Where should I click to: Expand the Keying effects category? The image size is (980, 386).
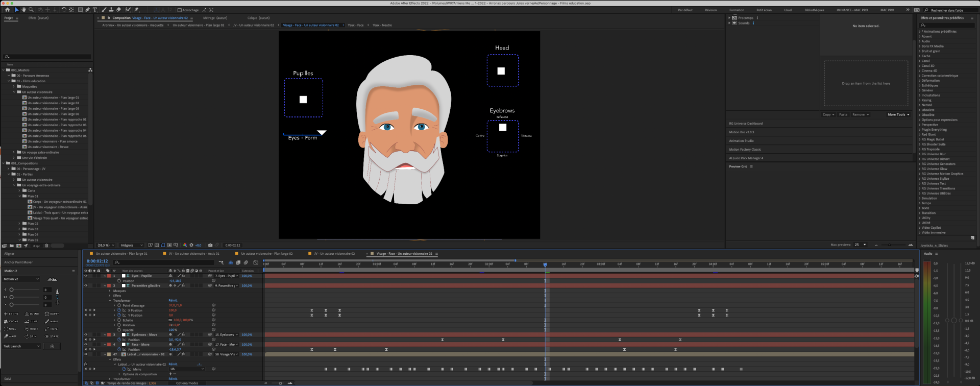tap(920, 100)
